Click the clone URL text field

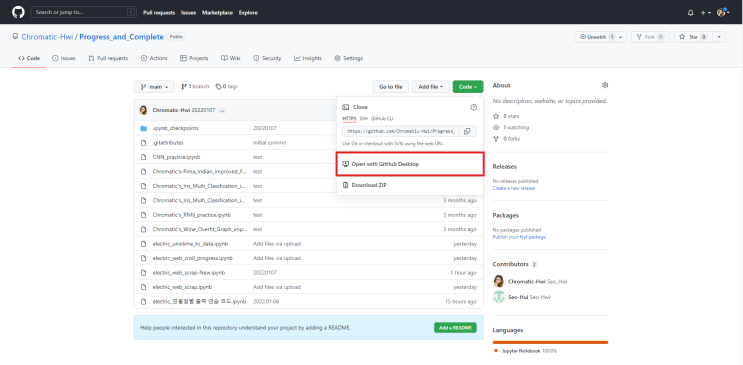[401, 131]
